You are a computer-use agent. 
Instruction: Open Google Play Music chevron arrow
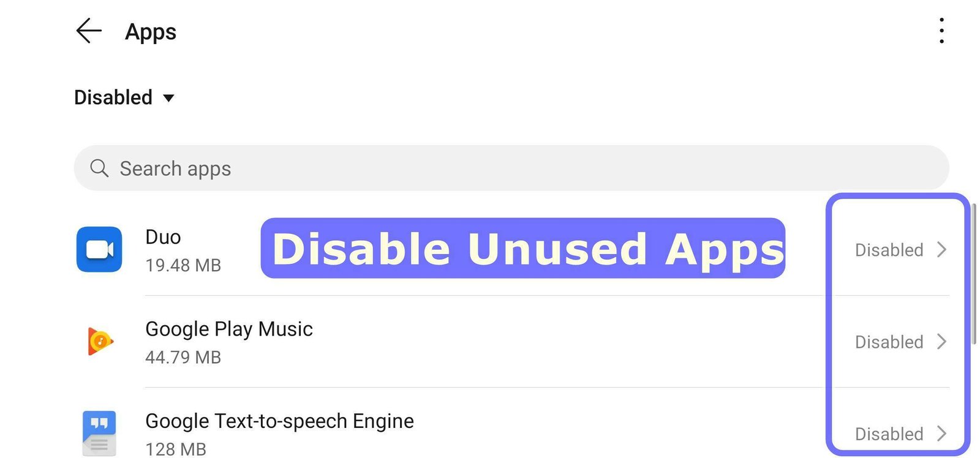[x=942, y=342]
